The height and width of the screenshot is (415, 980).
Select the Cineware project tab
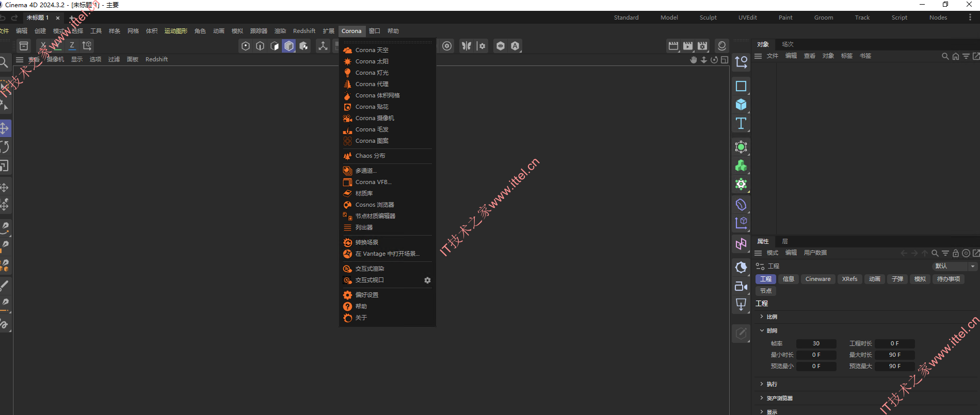point(818,279)
